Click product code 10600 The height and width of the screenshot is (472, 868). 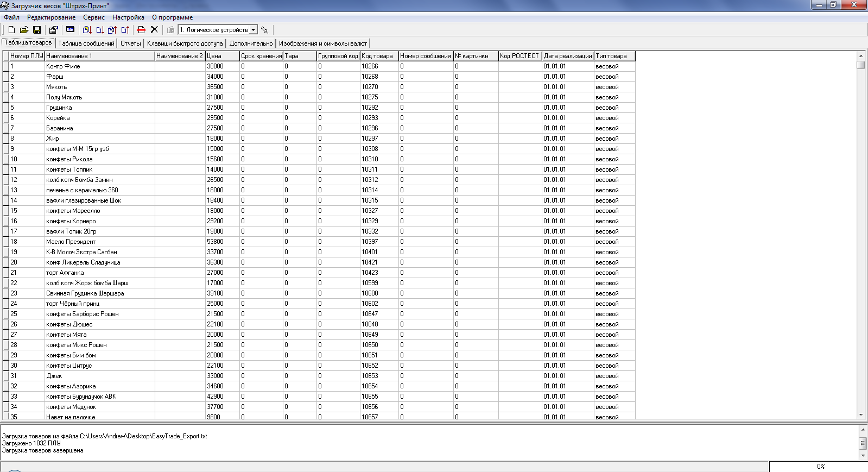pos(379,293)
